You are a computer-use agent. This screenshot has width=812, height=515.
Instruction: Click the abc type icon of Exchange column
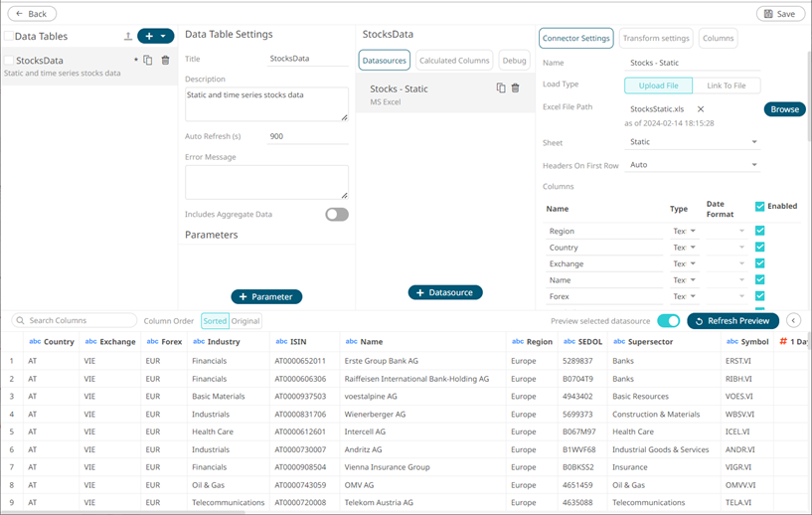pyautogui.click(x=91, y=341)
